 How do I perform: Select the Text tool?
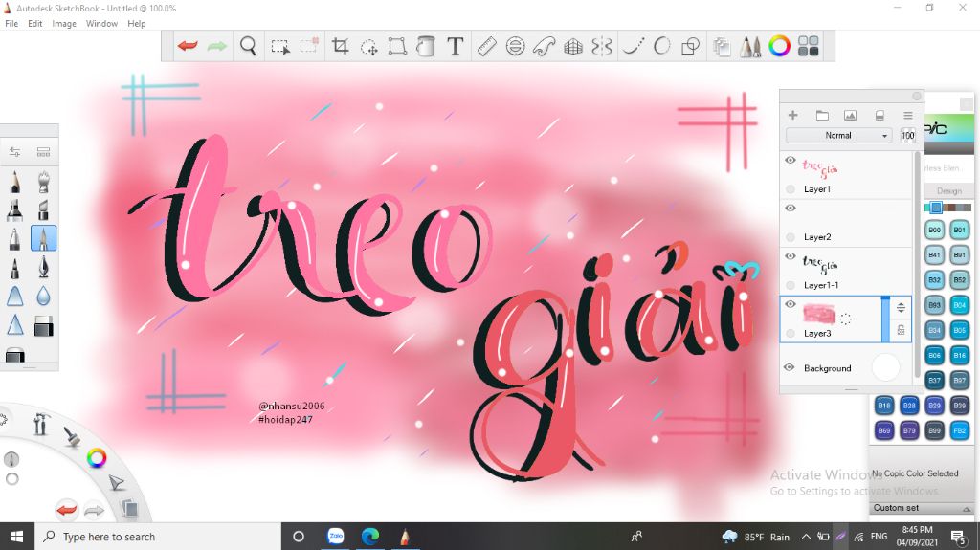[x=455, y=46]
